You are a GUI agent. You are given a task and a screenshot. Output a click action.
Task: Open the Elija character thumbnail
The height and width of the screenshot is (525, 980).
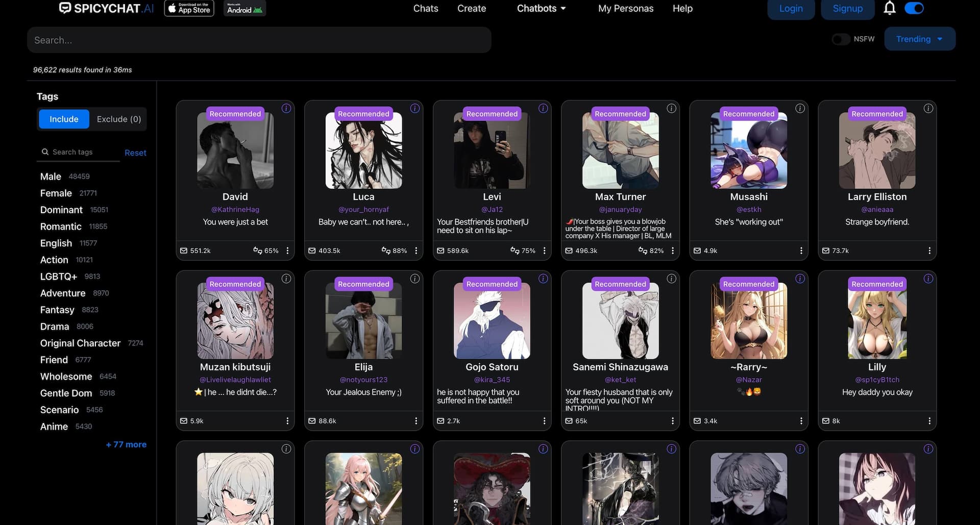363,321
